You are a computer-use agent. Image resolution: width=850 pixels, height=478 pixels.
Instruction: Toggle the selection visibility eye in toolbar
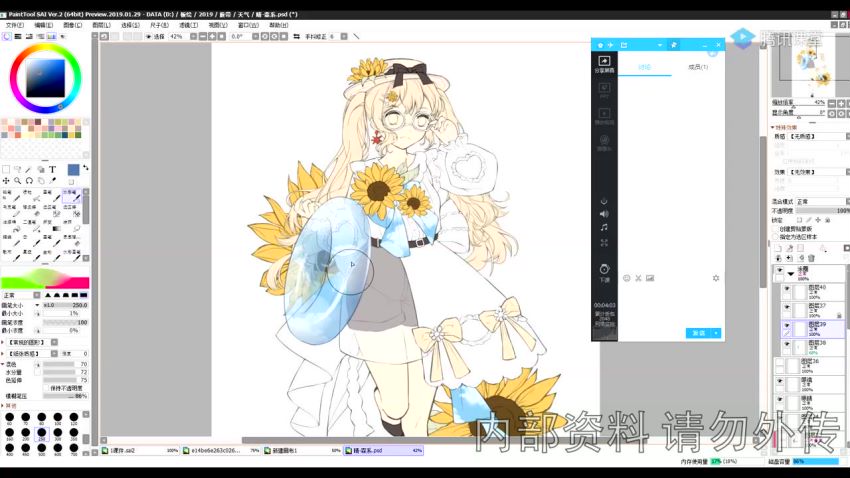coord(149,36)
